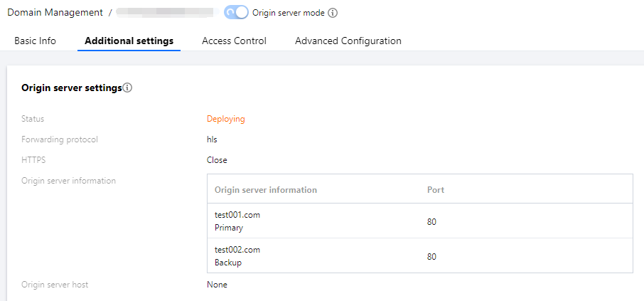
Task: Click the Origin server settings heading
Action: tap(71, 88)
